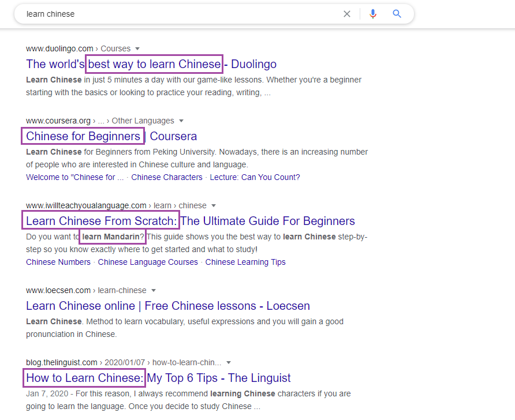Click the www.coursera.org breadcrumb text
This screenshot has height=420, width=515.
click(58, 121)
